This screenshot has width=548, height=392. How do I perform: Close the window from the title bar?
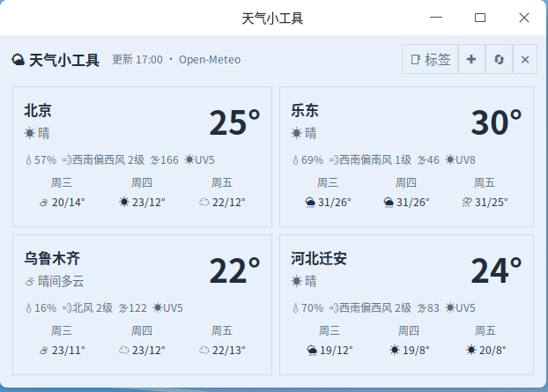click(x=524, y=18)
